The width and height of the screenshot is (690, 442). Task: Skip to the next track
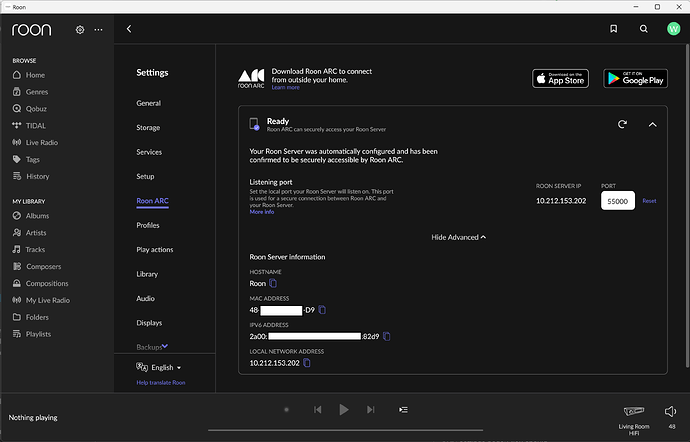[x=371, y=410]
